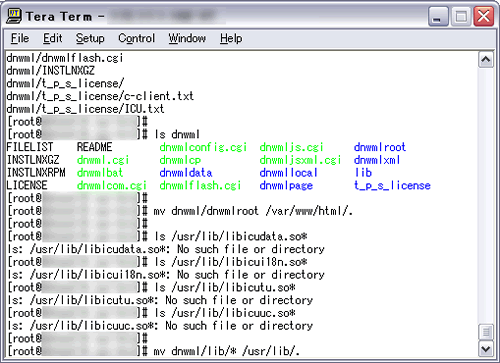500x363 pixels.
Task: Click the dnwmldata directory name
Action: click(x=186, y=172)
